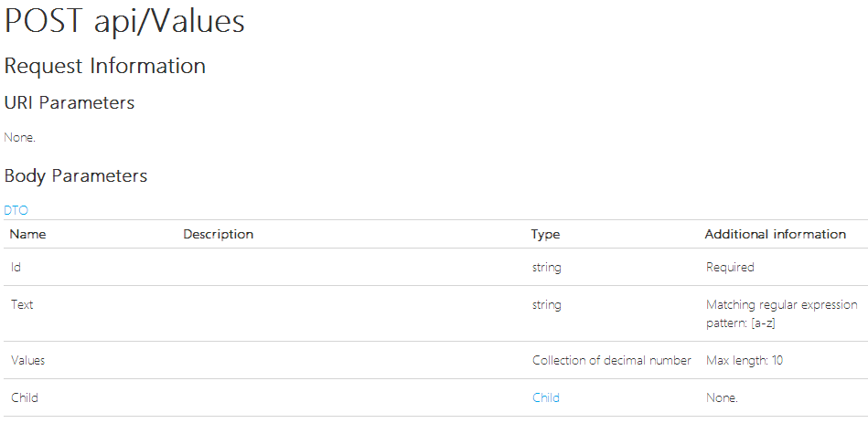
Task: Click the string type in Text row
Action: pos(546,305)
